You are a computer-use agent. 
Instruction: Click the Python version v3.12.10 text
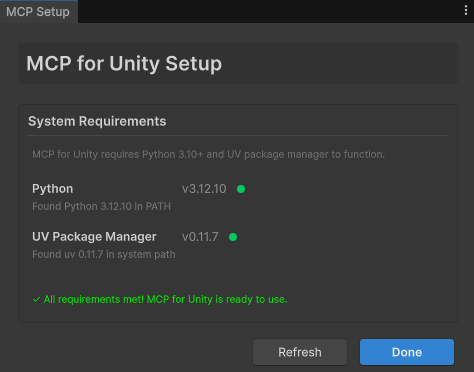tap(204, 189)
